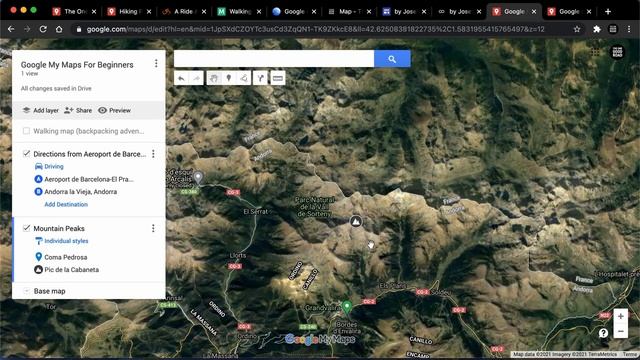Click the Terms link at map corner
Image resolution: width=640 pixels, height=360 pixels.
click(x=631, y=354)
